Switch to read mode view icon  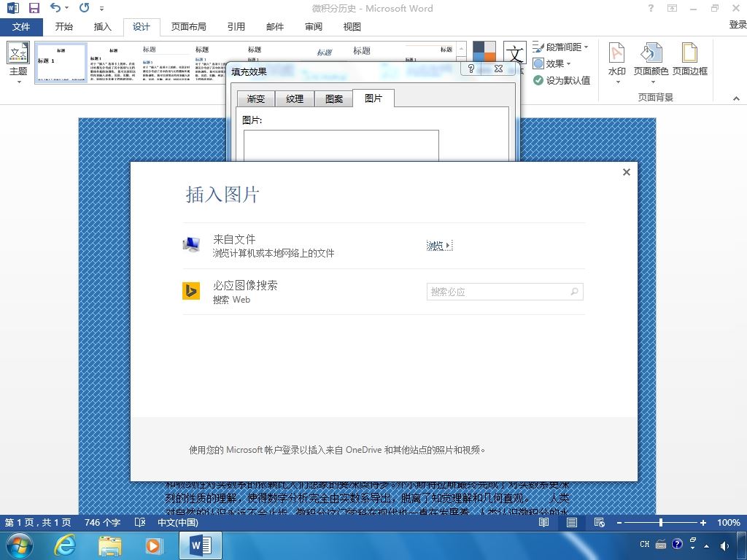(543, 522)
